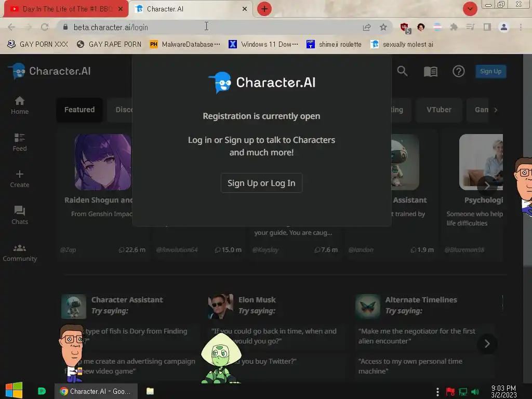Click the Alternate Timelines character name
This screenshot has height=399, width=532.
(421, 300)
